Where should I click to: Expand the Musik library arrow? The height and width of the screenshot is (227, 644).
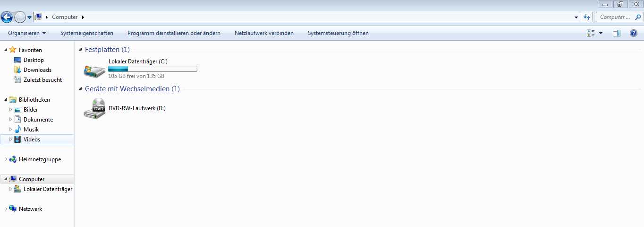10,130
